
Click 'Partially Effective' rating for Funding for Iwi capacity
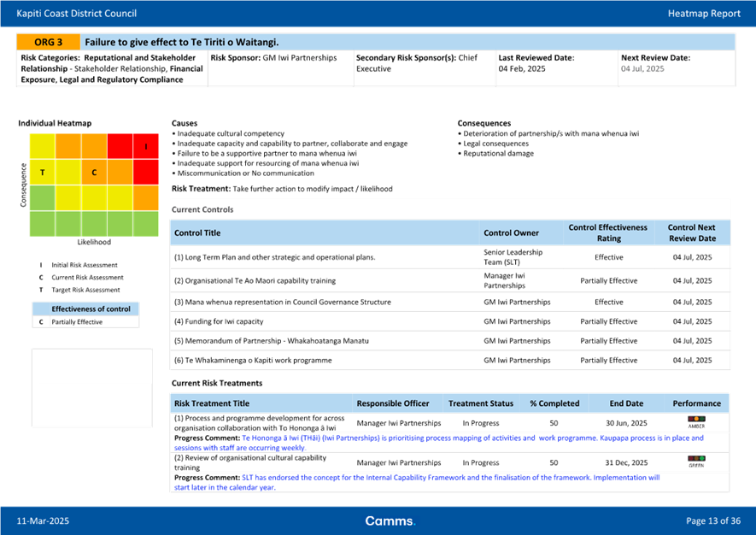pyautogui.click(x=608, y=321)
